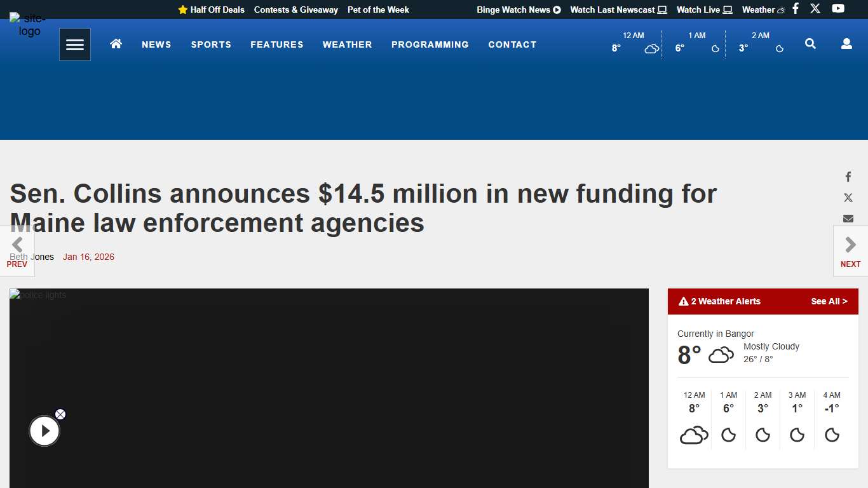Expand See All weather alerts

(x=829, y=301)
